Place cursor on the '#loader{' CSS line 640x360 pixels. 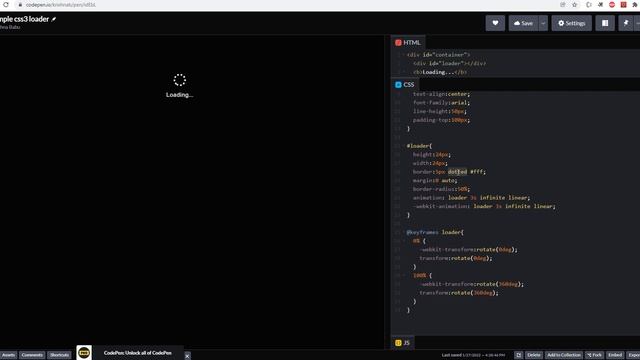419,146
